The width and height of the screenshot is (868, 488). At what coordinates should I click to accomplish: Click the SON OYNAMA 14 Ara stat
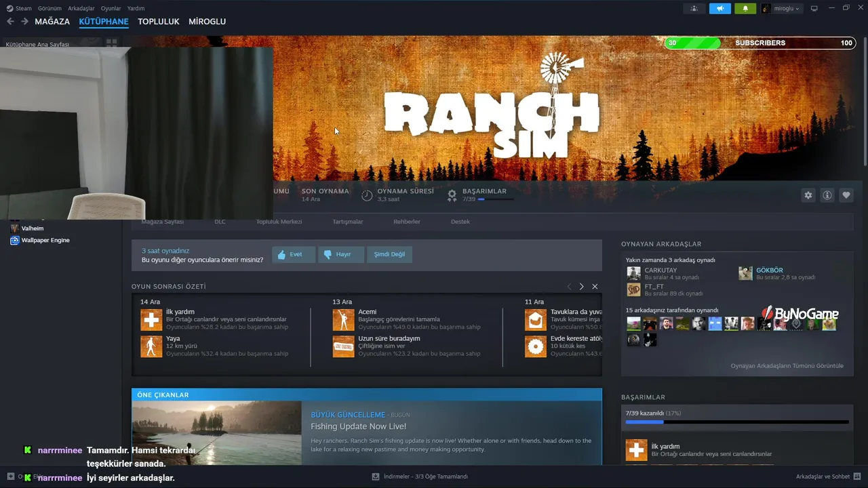tap(325, 195)
